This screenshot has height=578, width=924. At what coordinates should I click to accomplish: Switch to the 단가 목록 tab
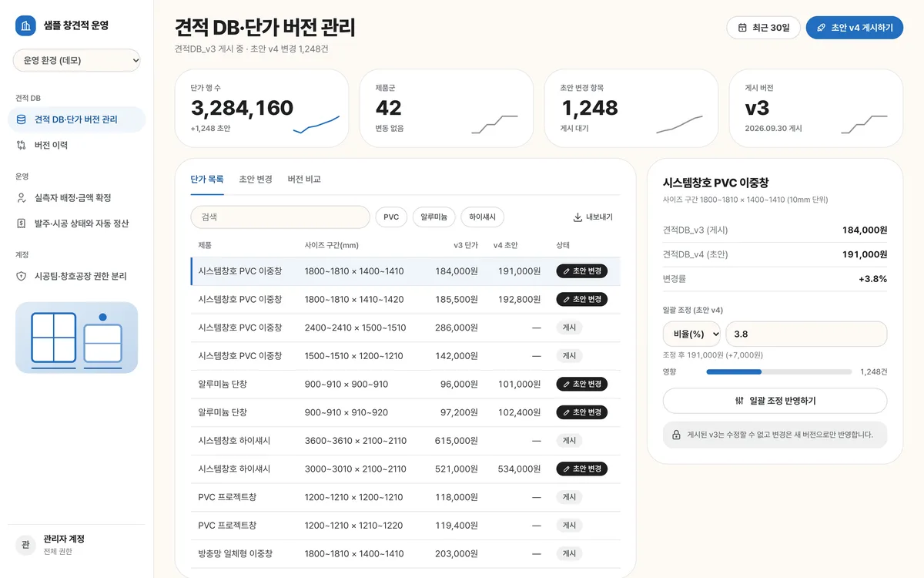tap(207, 179)
